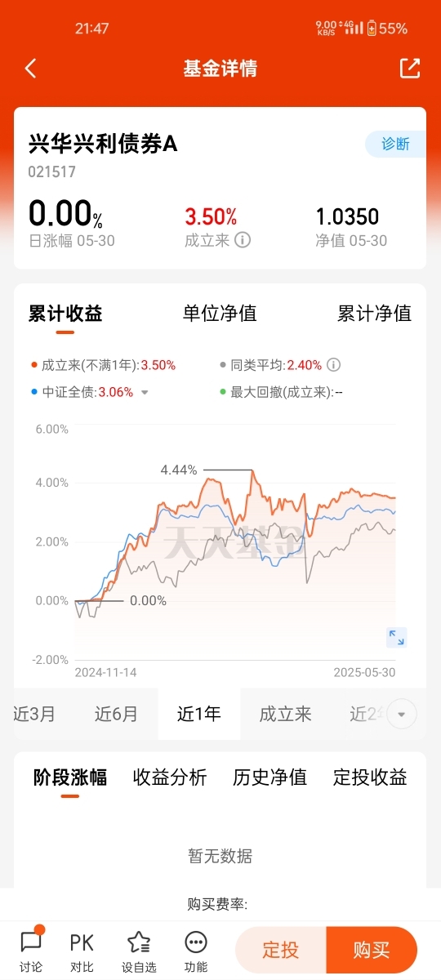Open 历史净值 tab
Viewport: 441px width, 980px height.
[x=270, y=777]
